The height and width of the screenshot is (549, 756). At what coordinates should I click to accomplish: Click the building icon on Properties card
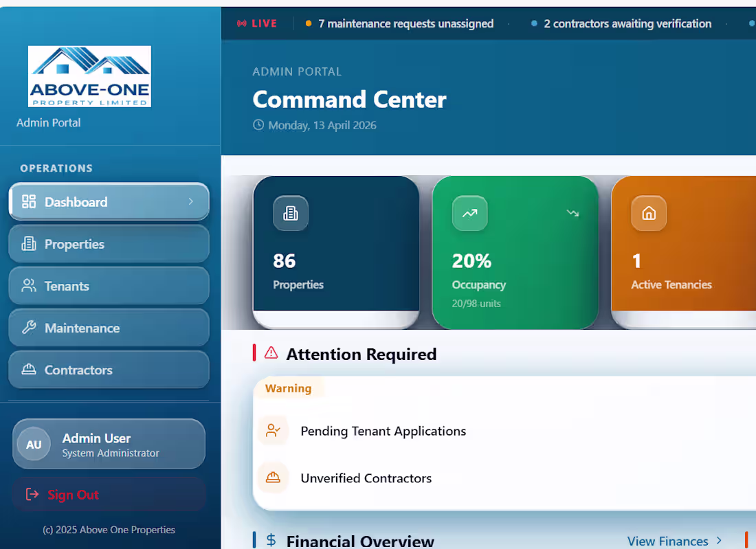(x=291, y=213)
